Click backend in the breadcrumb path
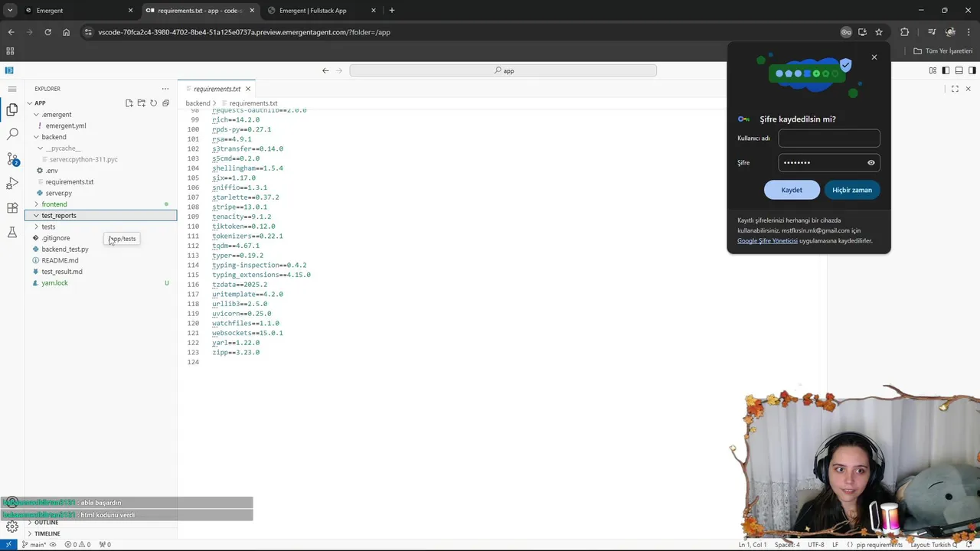The width and height of the screenshot is (980, 551). (x=198, y=103)
